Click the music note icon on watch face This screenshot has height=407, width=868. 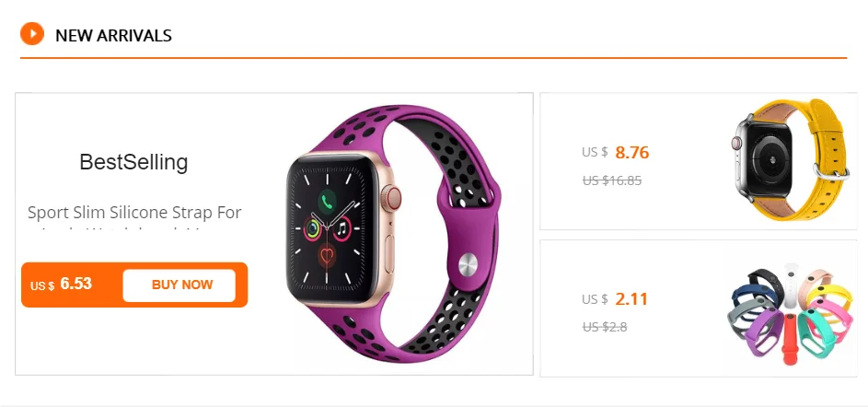[x=342, y=227]
